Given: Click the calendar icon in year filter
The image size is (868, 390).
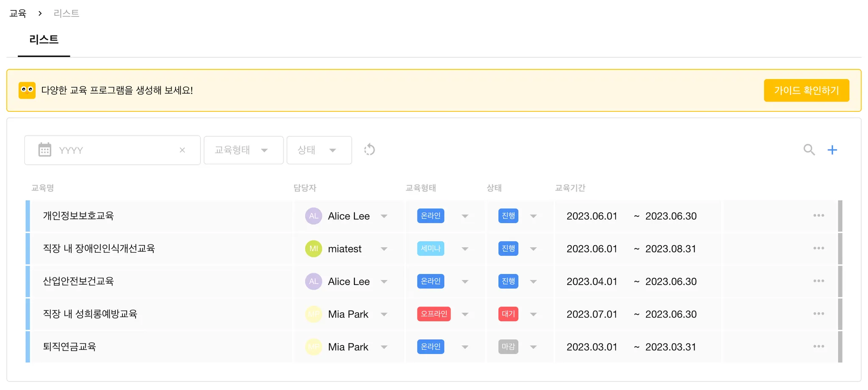Looking at the screenshot, I should 45,150.
